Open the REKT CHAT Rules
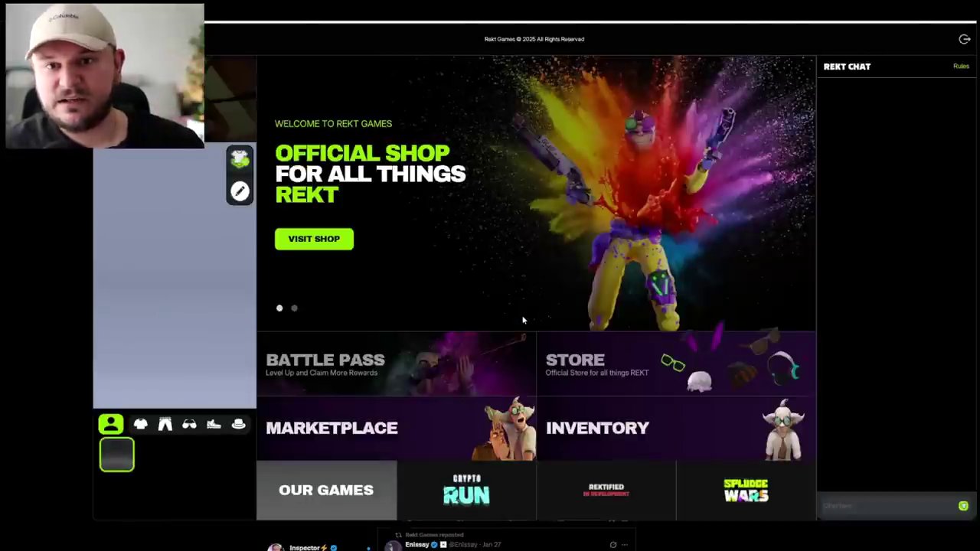 point(961,66)
